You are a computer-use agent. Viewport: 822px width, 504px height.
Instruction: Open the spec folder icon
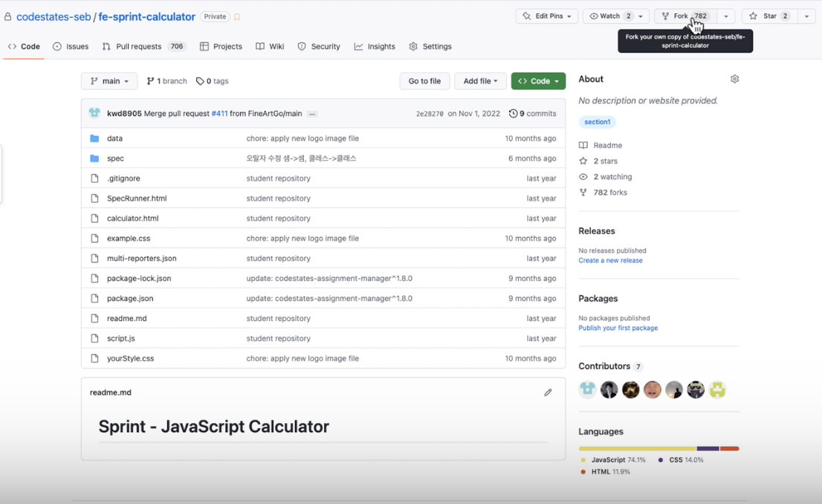click(94, 158)
